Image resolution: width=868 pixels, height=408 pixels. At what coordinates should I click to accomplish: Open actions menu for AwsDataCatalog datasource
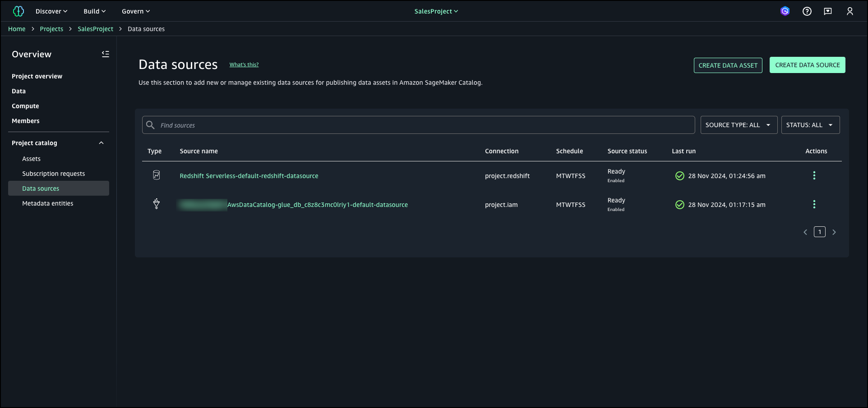pyautogui.click(x=814, y=204)
